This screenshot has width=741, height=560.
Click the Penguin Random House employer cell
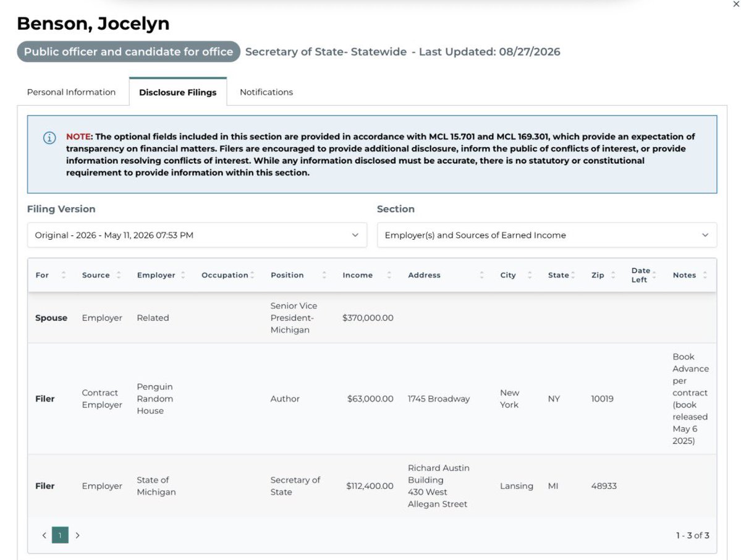[155, 399]
